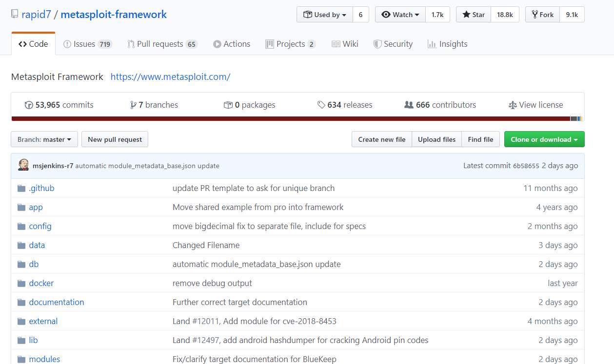Open commit 'Further correct target documentation'

[x=240, y=303]
